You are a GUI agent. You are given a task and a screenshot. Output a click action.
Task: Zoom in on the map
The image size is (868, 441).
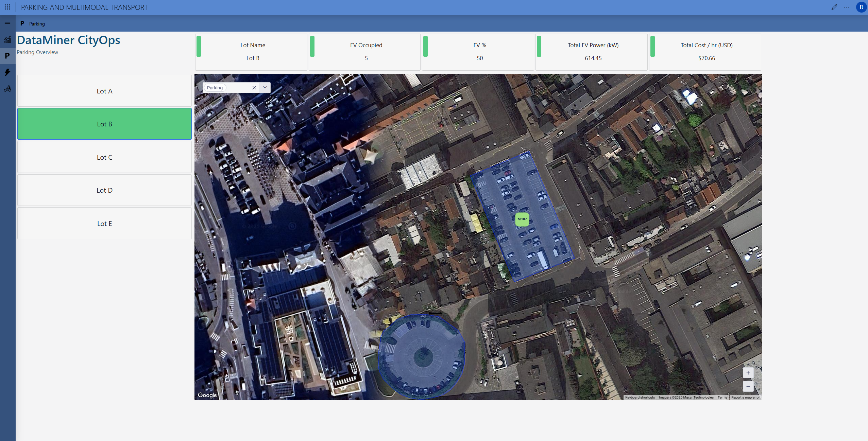[748, 373]
